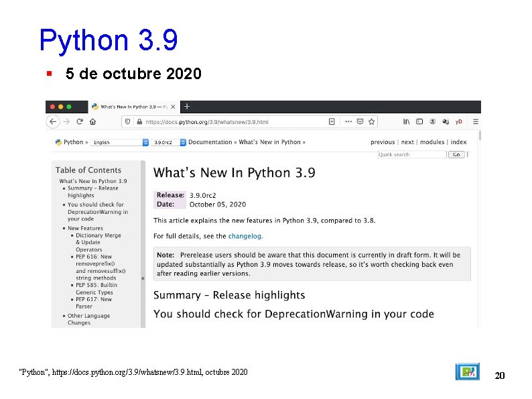The width and height of the screenshot is (532, 399).
Task: Open Summary – Release highlights in contents
Action: tap(92, 192)
